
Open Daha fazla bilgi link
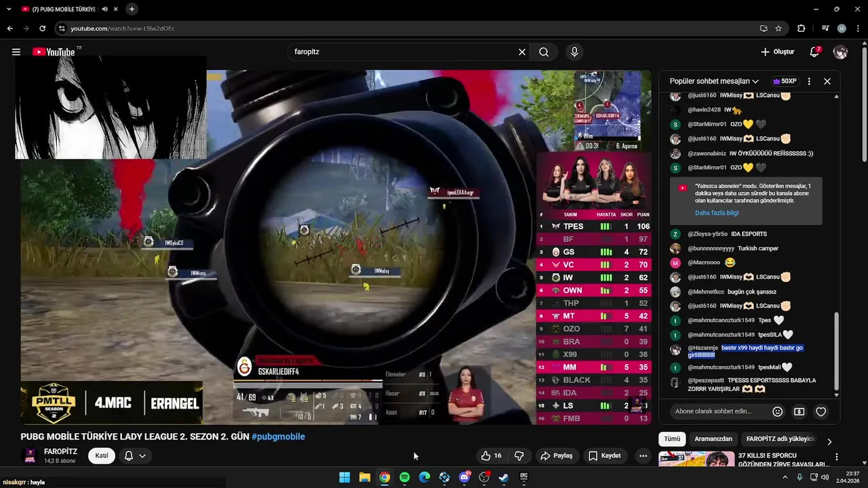[x=717, y=213]
